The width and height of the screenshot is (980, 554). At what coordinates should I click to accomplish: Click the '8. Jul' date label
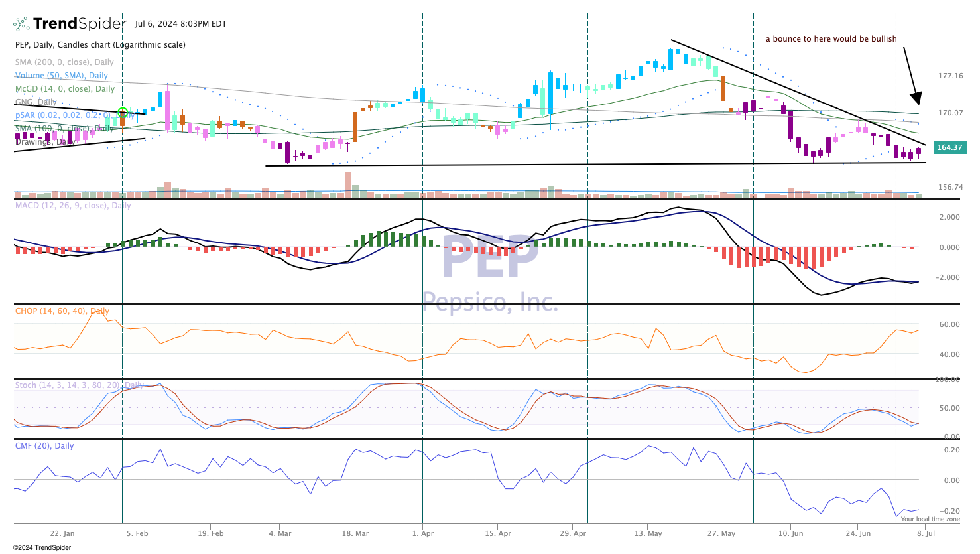[926, 533]
